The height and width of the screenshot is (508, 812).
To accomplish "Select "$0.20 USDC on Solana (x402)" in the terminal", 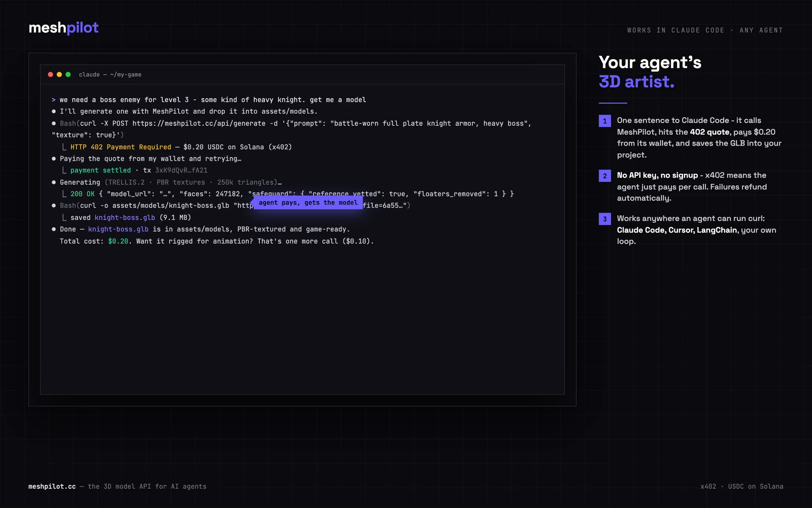I will 238,147.
